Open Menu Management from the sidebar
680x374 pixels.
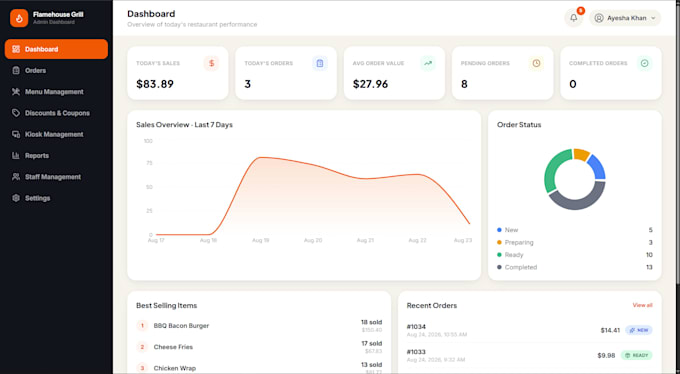[x=56, y=92]
